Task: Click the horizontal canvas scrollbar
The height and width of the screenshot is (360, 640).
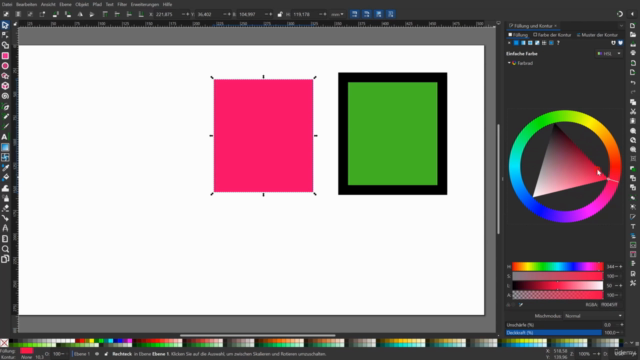Action: click(258, 336)
